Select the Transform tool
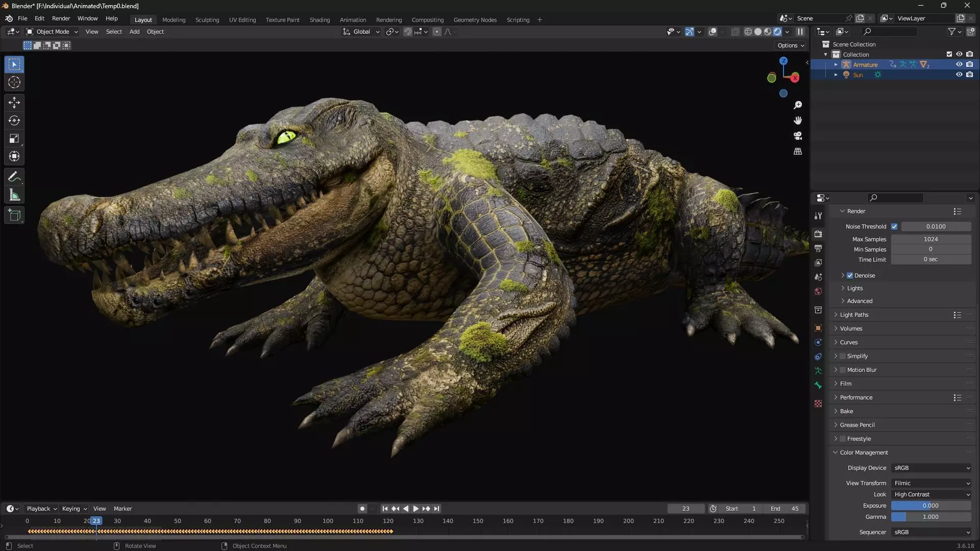Viewport: 980px width, 551px height. coord(14,156)
